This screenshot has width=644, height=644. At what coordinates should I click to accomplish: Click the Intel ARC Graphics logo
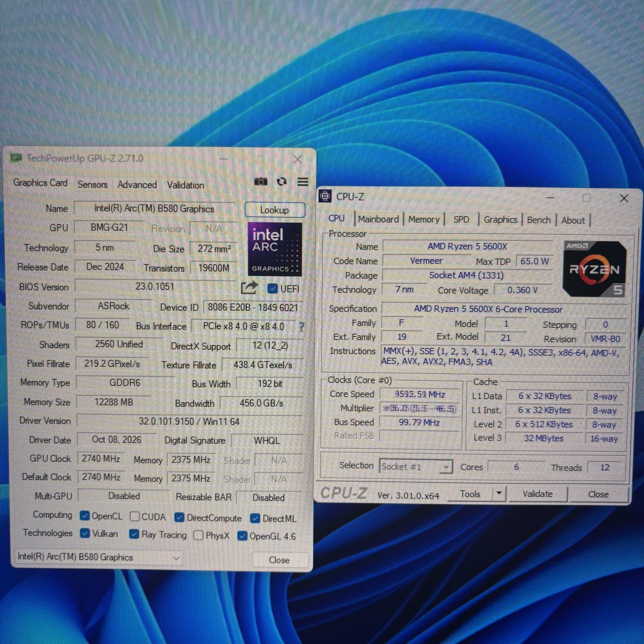tap(275, 249)
